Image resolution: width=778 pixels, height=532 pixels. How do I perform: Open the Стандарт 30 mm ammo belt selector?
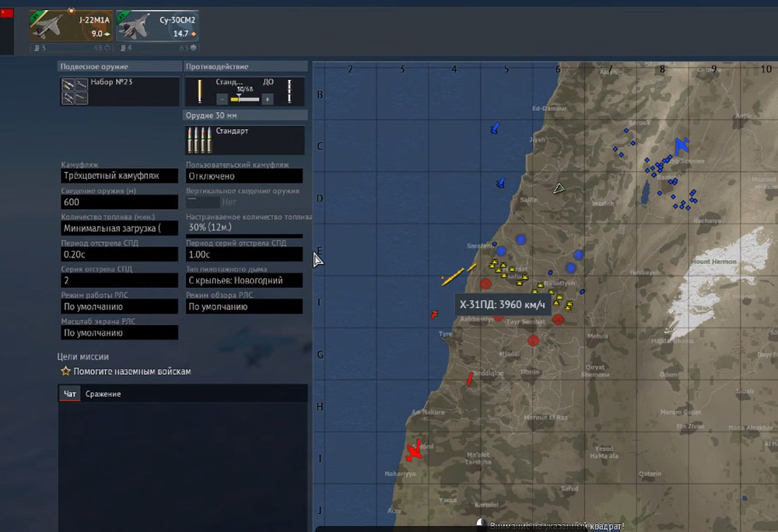pyautogui.click(x=245, y=140)
